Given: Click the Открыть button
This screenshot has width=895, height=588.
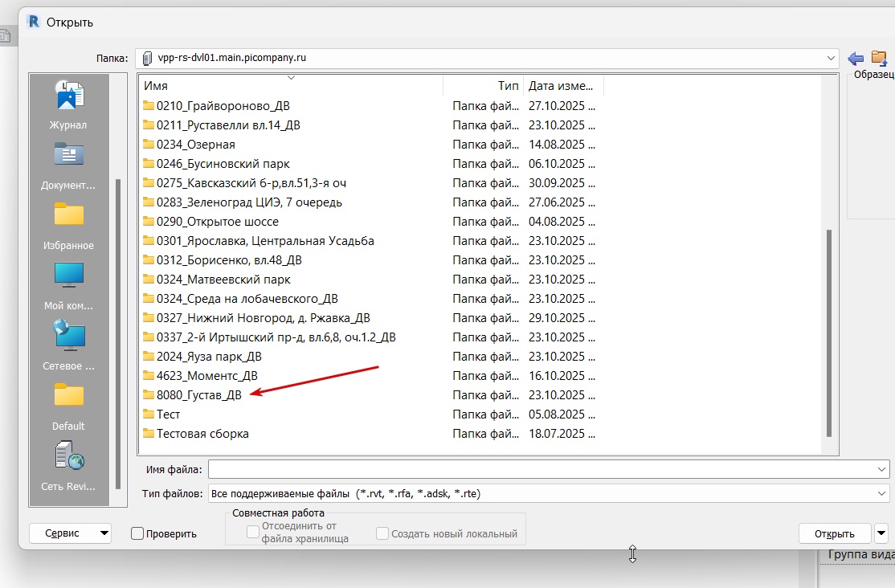Looking at the screenshot, I should [835, 533].
